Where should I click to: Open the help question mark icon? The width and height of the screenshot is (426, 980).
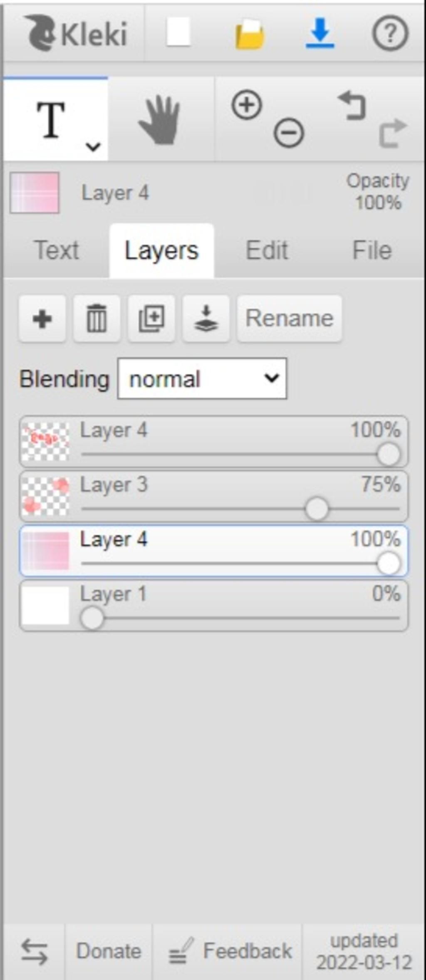[x=390, y=33]
